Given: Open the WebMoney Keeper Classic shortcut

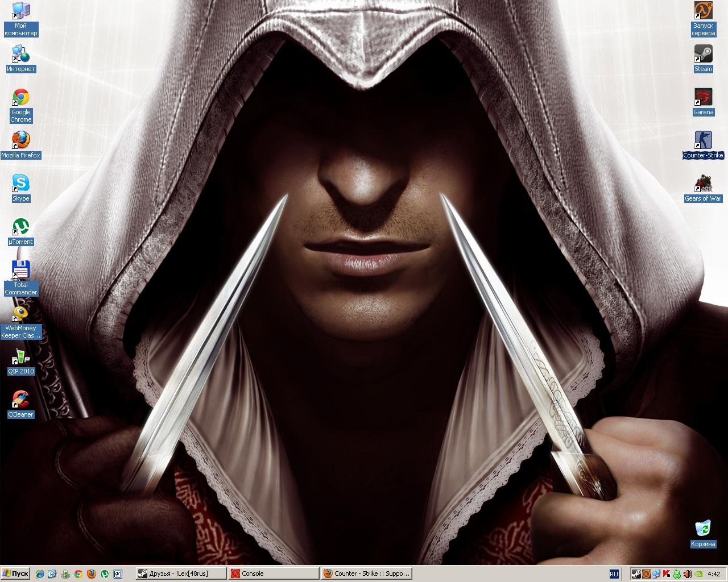Looking at the screenshot, I should (x=20, y=322).
